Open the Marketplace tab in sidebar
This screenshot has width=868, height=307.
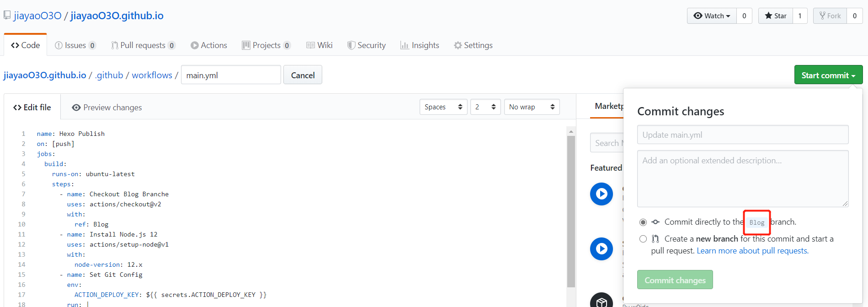coord(608,106)
